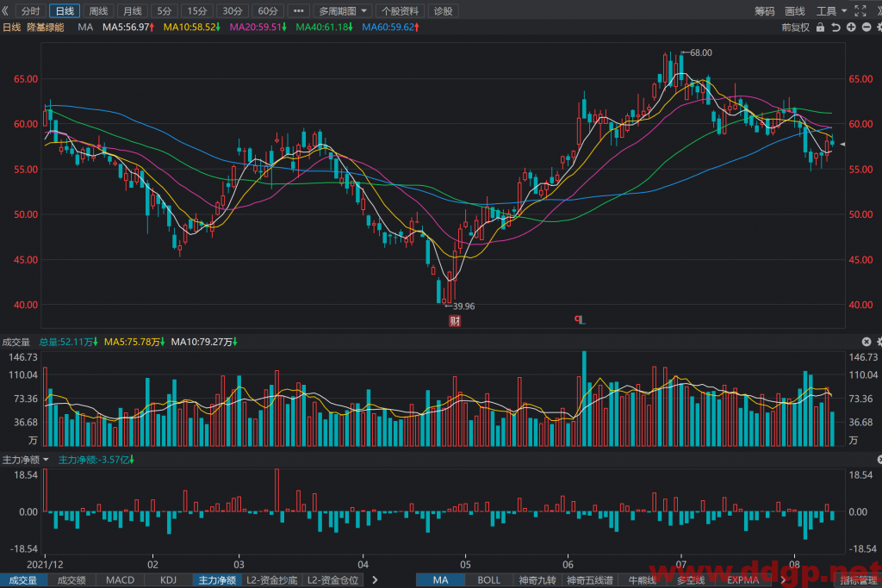Click the current-price arrow marker on right axis
Image resolution: width=882 pixels, height=588 pixels.
coord(842,145)
